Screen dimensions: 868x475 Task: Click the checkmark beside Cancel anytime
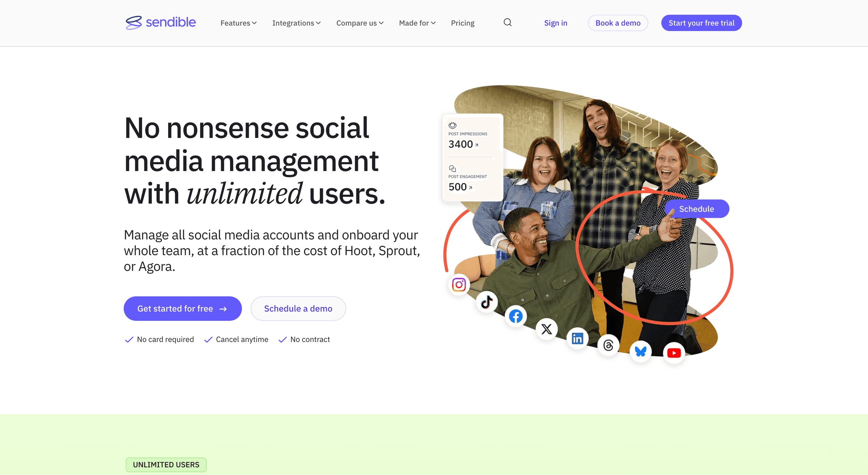(208, 340)
